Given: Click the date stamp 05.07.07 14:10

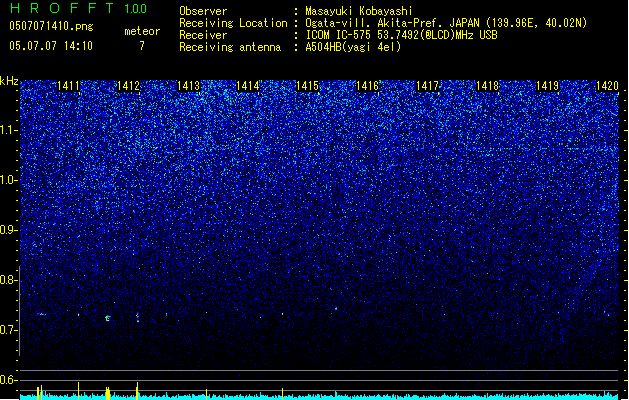Looking at the screenshot, I should [x=51, y=46].
